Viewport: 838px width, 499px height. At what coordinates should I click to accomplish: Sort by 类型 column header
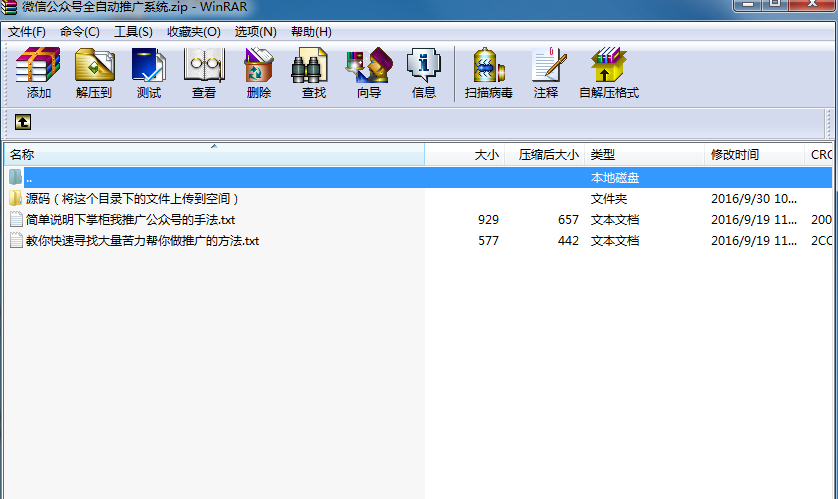coord(645,154)
